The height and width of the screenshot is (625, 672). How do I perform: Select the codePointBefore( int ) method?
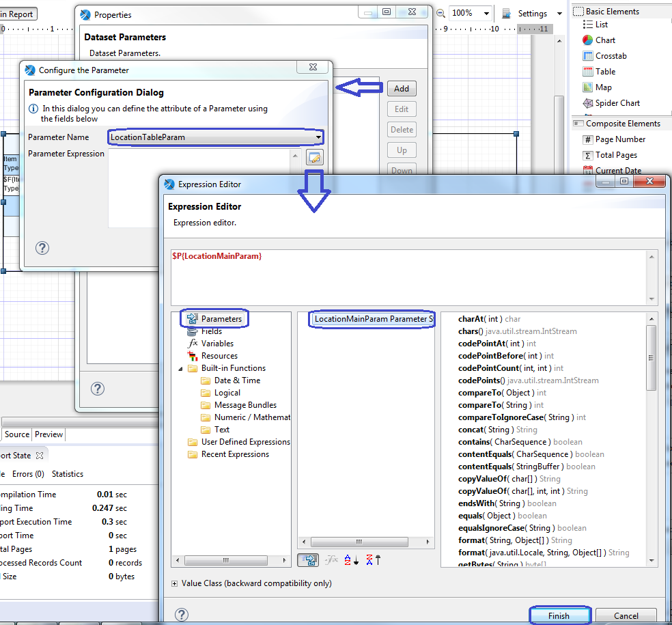506,356
